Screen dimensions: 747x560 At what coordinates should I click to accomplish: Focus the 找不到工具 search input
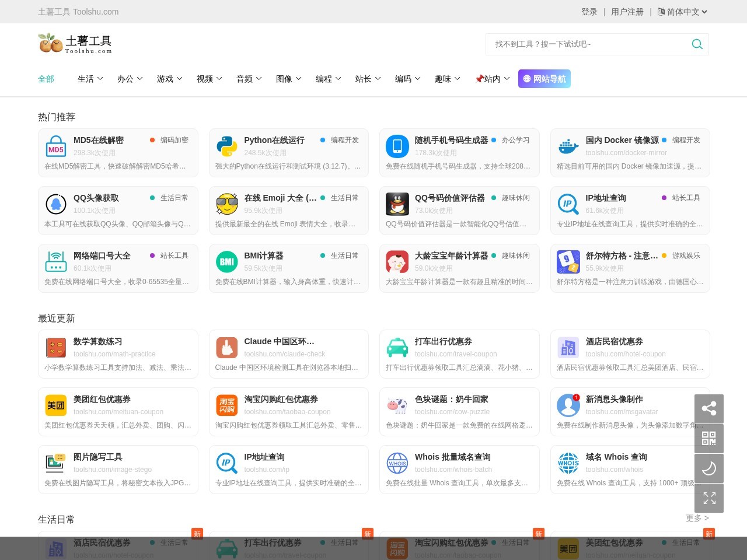coord(588,44)
